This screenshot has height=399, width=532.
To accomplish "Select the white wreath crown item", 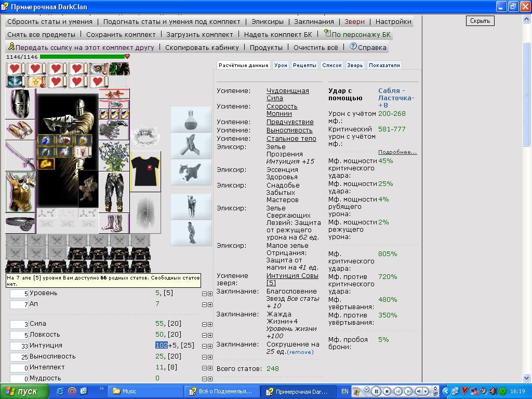I will (x=145, y=136).
